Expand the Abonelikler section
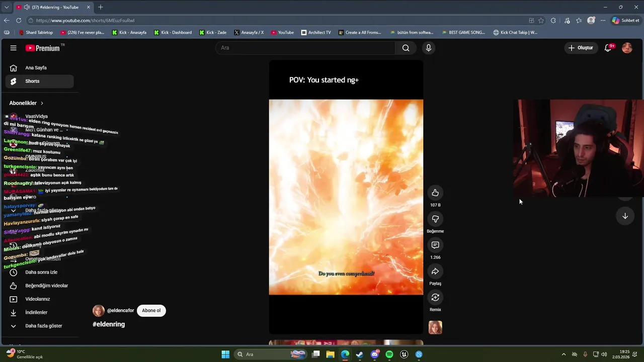 (x=26, y=103)
